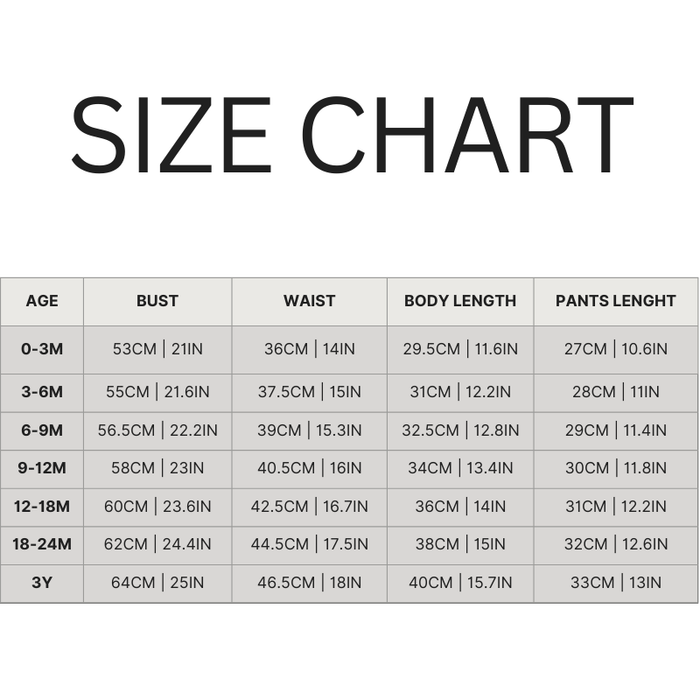Click the 12-18M age row label
The width and height of the screenshot is (700, 700).
[42, 506]
